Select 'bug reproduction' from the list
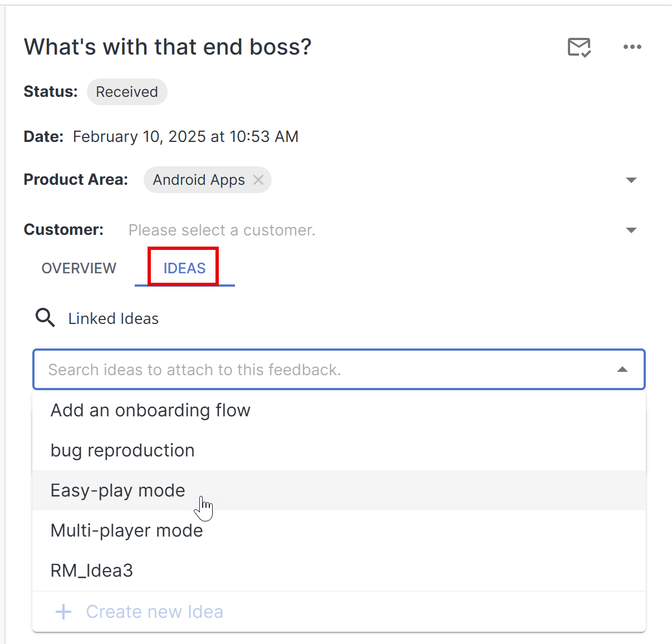The height and width of the screenshot is (644, 672). tap(122, 450)
